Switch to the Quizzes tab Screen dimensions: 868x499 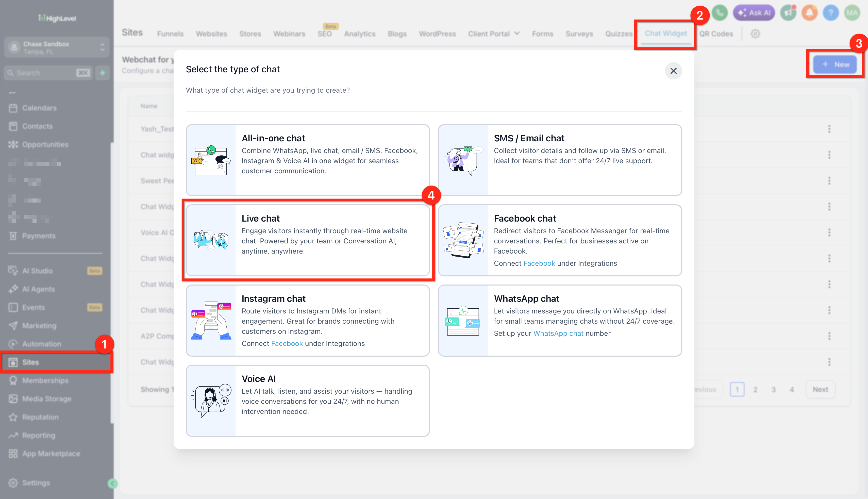(619, 34)
